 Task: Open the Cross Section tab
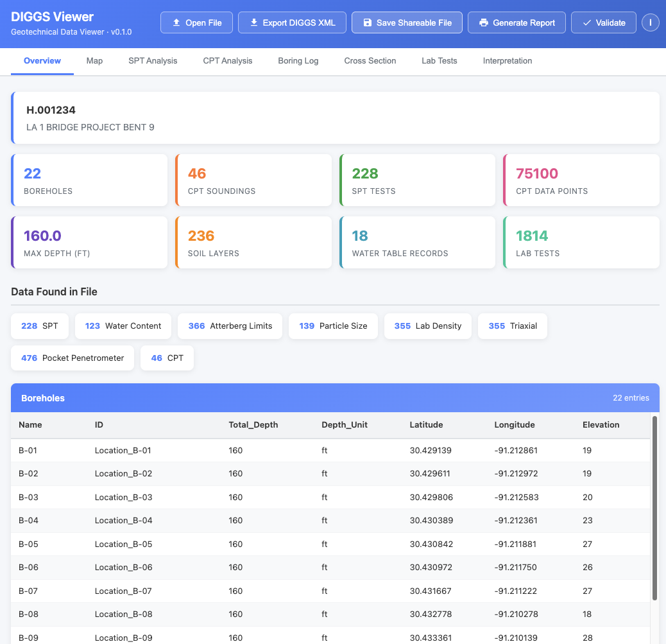coord(370,61)
